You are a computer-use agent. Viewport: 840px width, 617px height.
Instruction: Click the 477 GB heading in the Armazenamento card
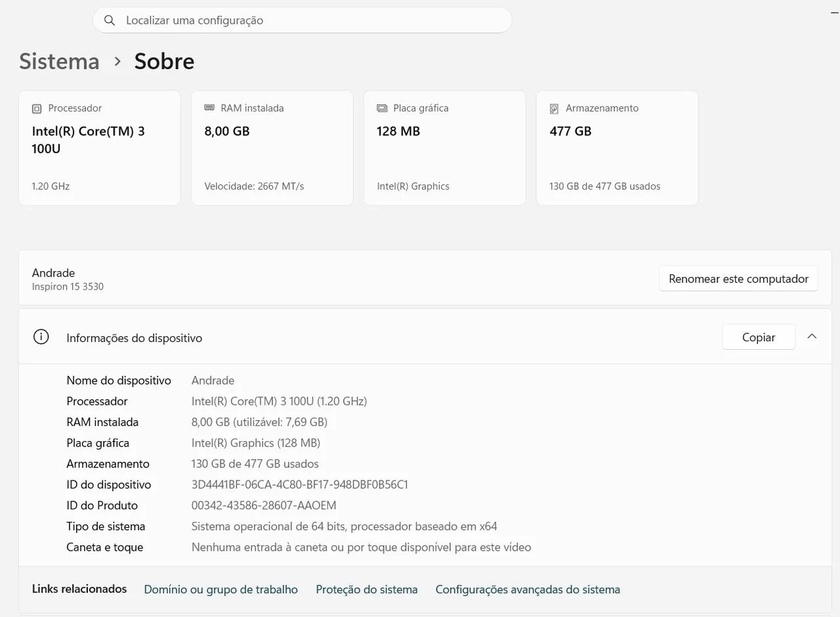(x=570, y=131)
